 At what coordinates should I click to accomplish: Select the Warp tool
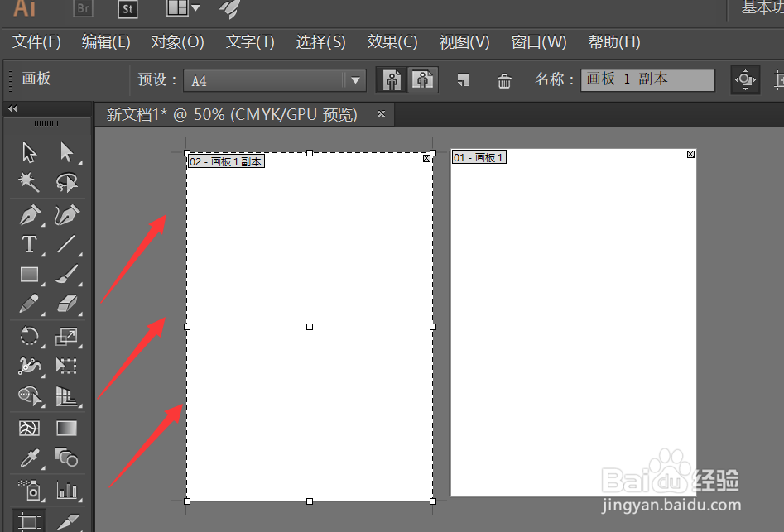[29, 366]
